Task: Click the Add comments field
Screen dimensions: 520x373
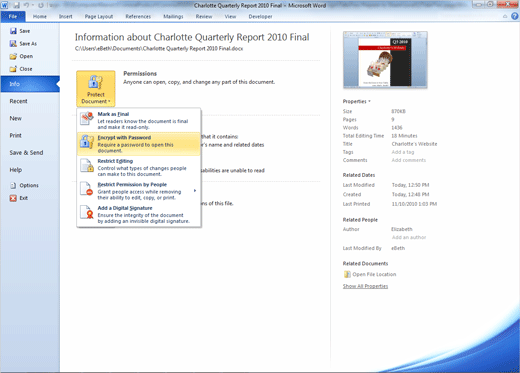Action: [409, 160]
